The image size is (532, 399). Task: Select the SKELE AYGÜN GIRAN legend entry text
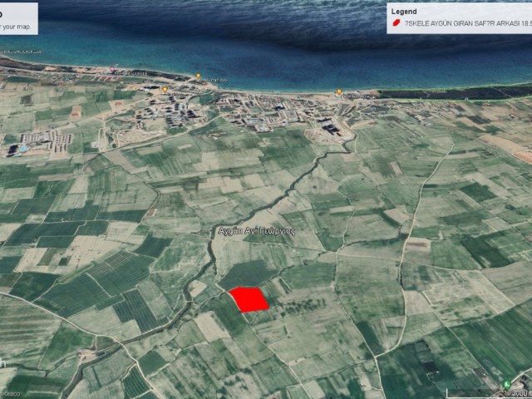coord(468,23)
